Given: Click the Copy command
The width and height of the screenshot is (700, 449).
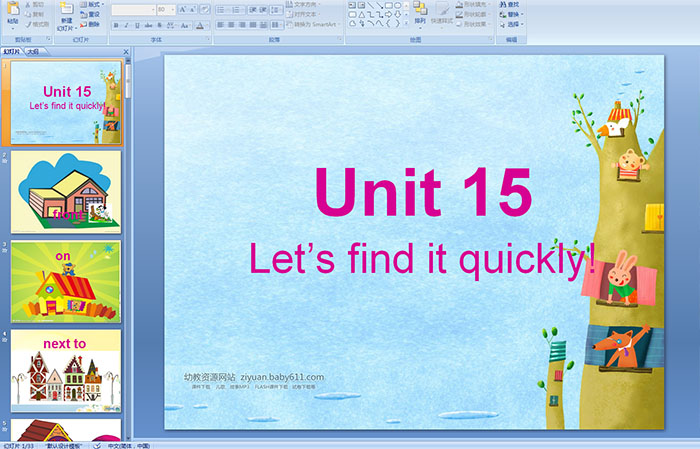Looking at the screenshot, I should (34, 15).
